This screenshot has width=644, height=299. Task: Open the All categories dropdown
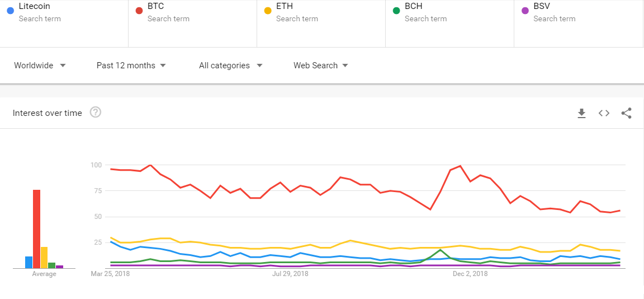[230, 66]
